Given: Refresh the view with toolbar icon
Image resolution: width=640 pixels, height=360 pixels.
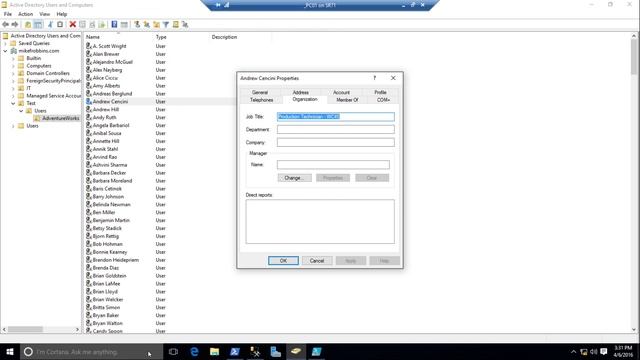Looking at the screenshot, I should coord(92,24).
